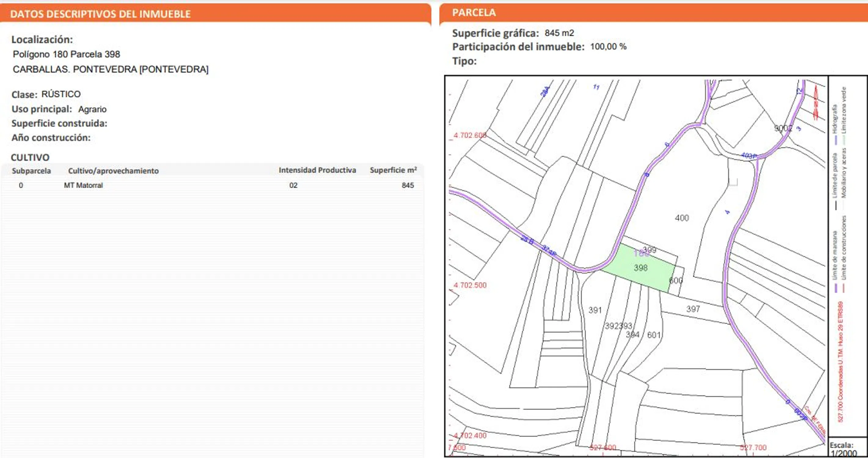Click the 'Límite de parcela' legend entry
Image resolution: width=868 pixels, height=458 pixels.
pos(835,175)
